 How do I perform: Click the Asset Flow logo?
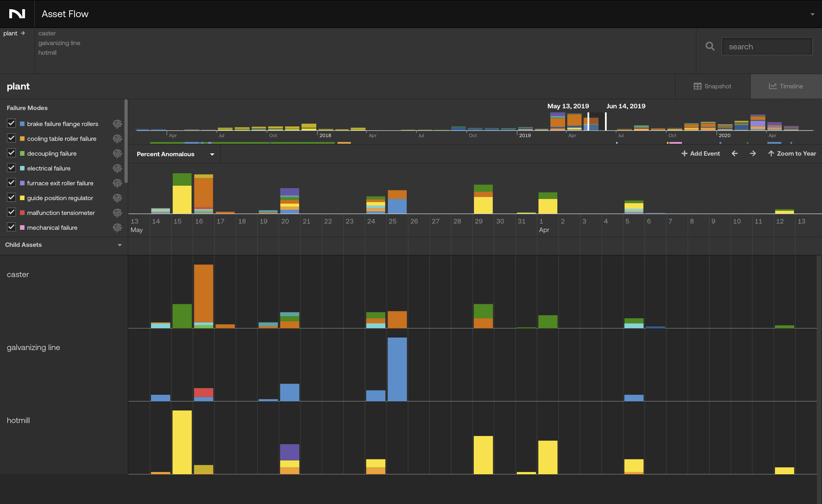click(x=16, y=13)
